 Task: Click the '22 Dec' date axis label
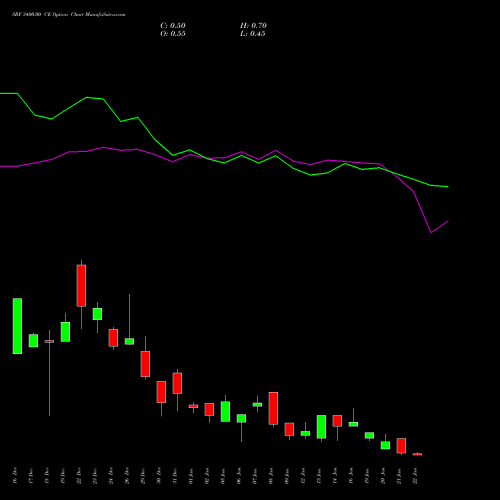tap(79, 475)
